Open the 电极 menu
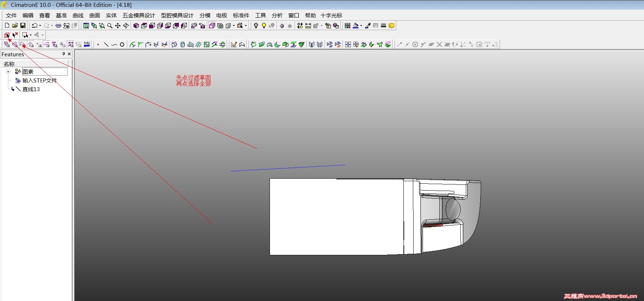The width and height of the screenshot is (644, 301). pyautogui.click(x=222, y=15)
